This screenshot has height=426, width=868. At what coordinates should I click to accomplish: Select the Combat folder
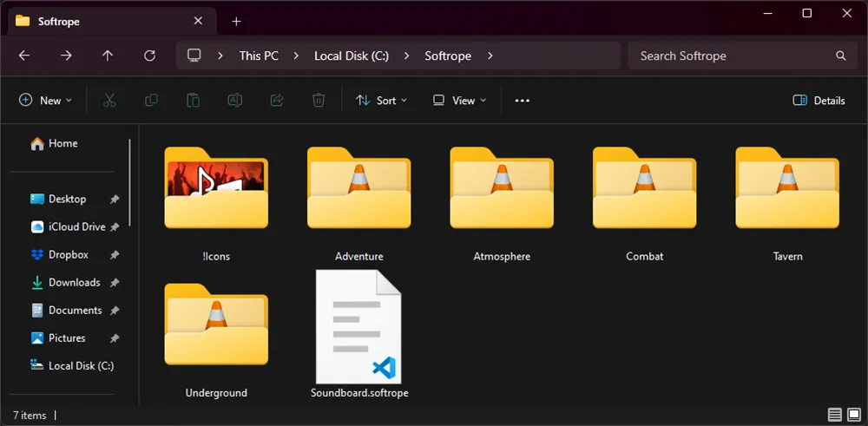(644, 204)
